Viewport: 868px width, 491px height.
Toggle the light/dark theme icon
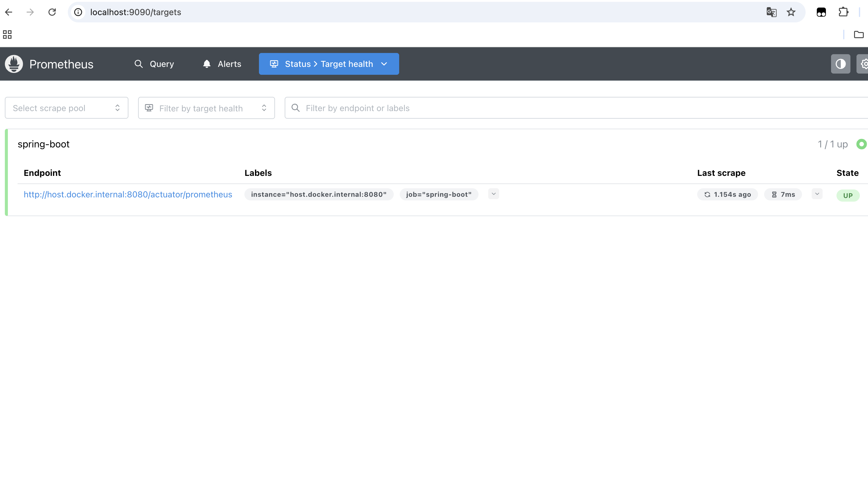[840, 64]
